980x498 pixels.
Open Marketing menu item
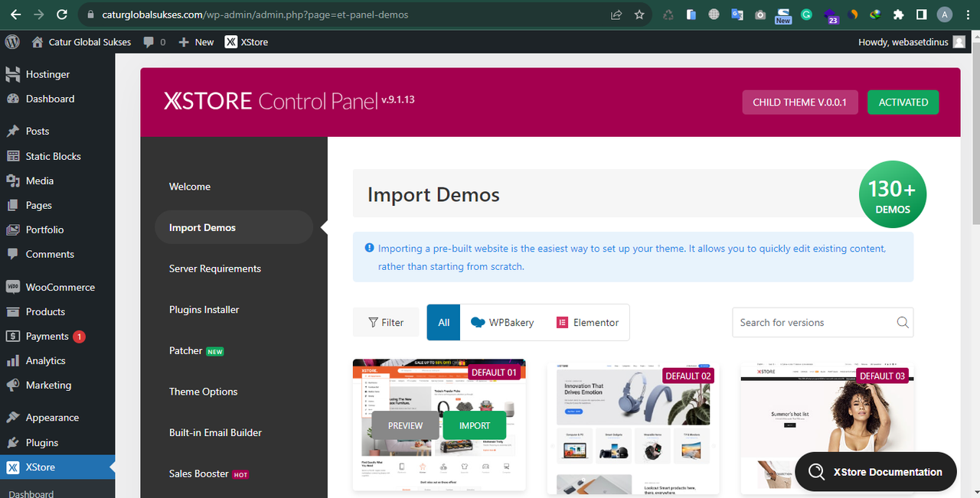pyautogui.click(x=48, y=385)
